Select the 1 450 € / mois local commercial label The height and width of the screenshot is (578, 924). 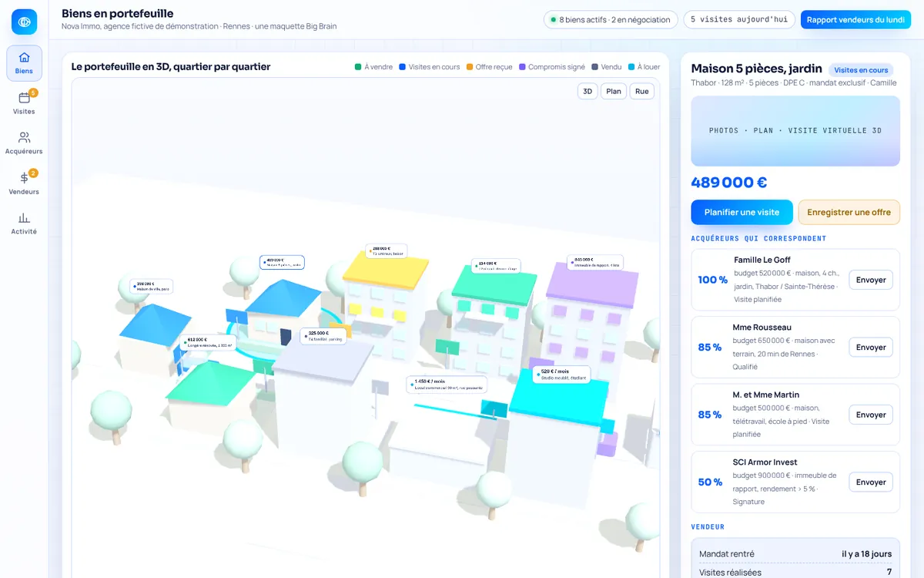[x=447, y=385]
